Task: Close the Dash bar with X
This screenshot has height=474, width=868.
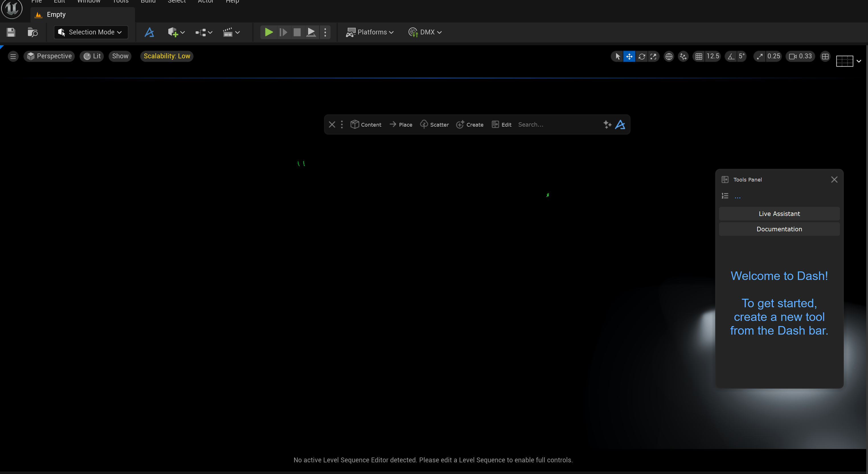Action: pyautogui.click(x=332, y=125)
